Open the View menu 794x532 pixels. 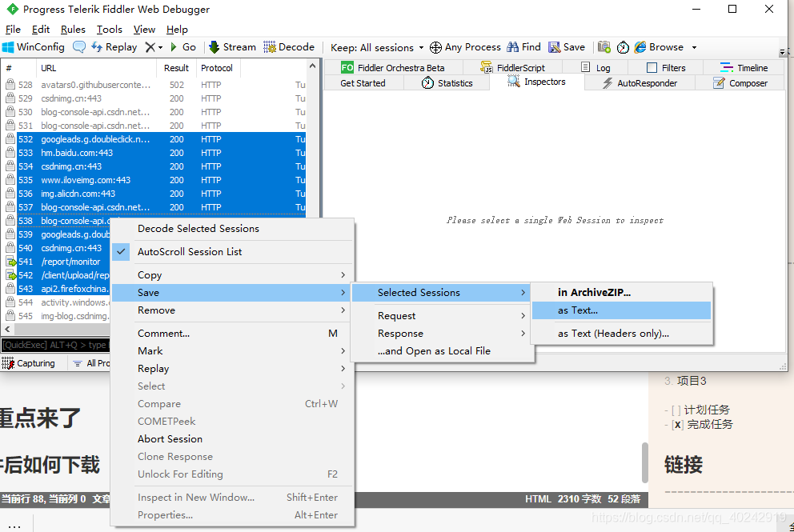[x=144, y=30]
